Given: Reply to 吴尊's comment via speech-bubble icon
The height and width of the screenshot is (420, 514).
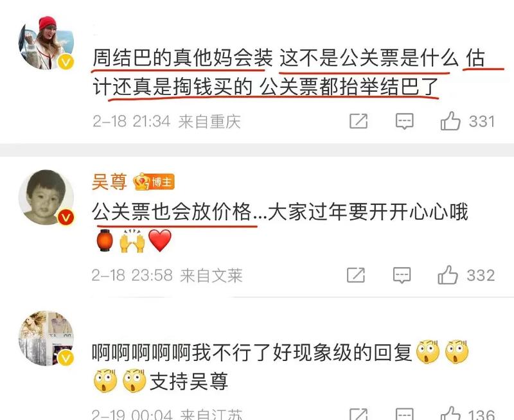Looking at the screenshot, I should tap(402, 275).
